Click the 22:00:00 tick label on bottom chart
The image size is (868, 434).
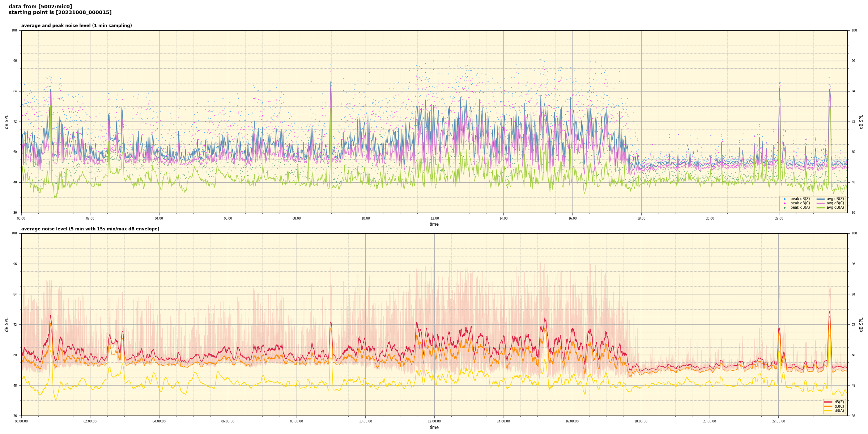(x=779, y=421)
